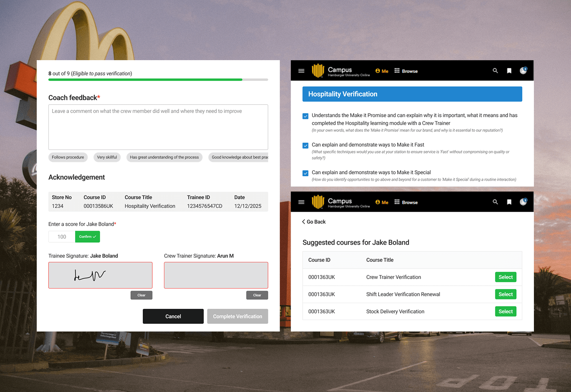Add 'Good knowledge about best' chip
Image resolution: width=571 pixels, height=392 pixels.
coord(238,157)
